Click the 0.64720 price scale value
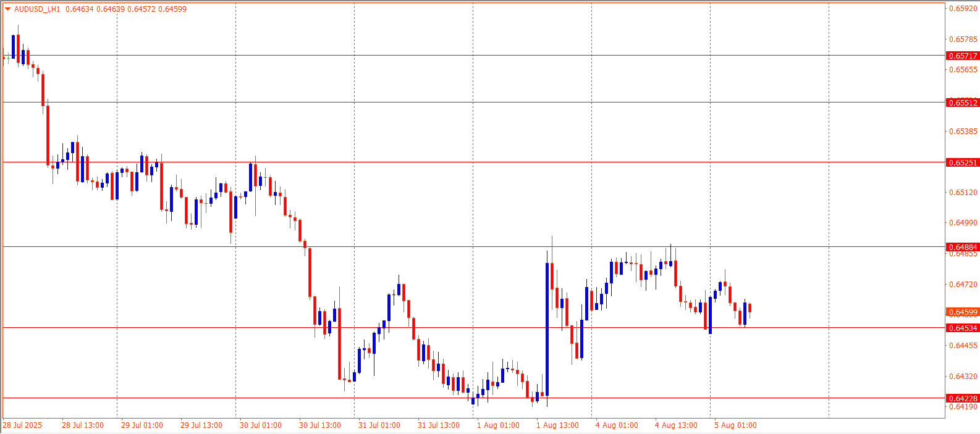 [x=963, y=285]
